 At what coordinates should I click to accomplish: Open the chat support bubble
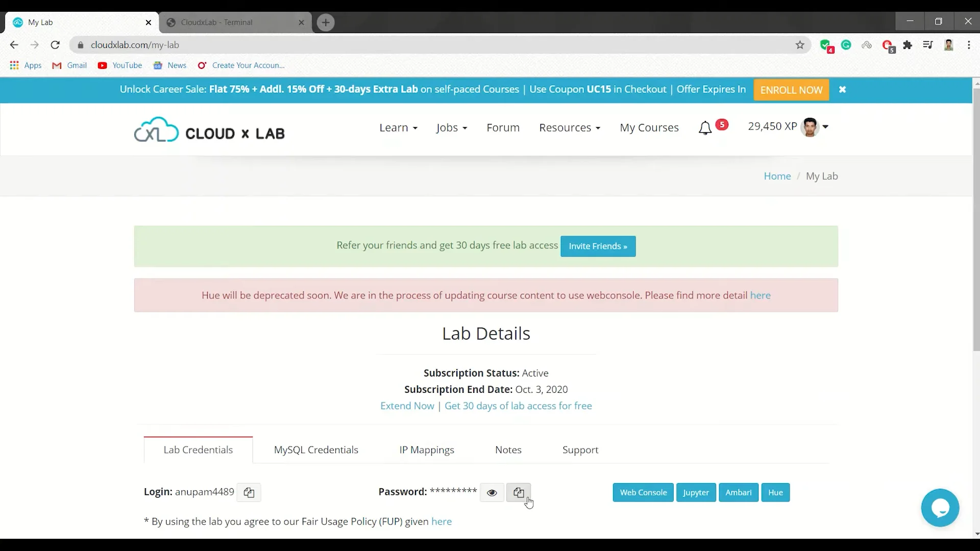coord(940,508)
